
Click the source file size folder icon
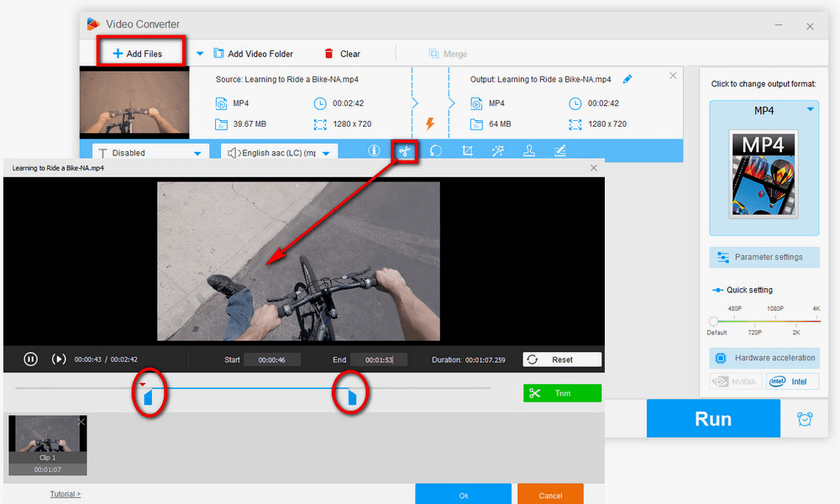tap(221, 124)
